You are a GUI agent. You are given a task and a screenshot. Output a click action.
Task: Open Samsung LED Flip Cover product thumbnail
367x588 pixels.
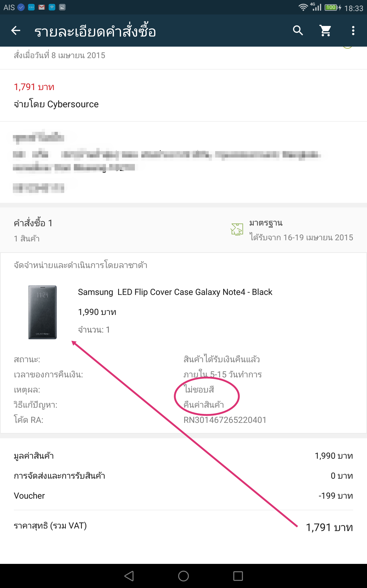point(42,312)
